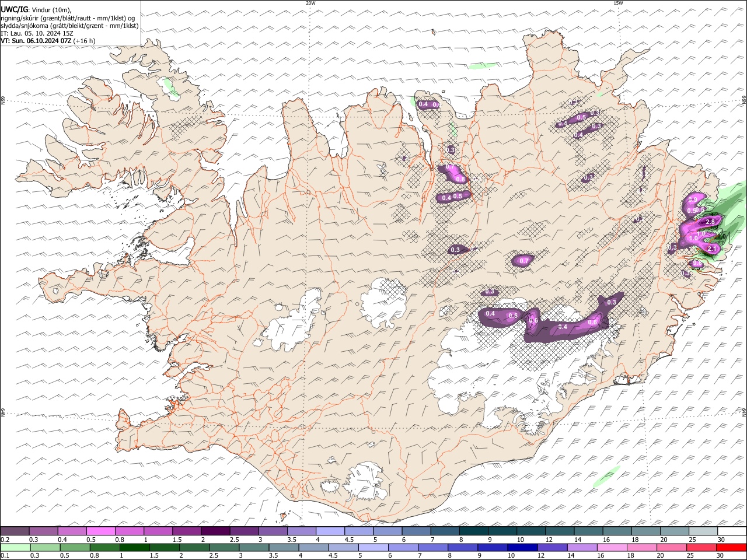Click the lower legend swatch between 14 and 16
The width and height of the screenshot is (747, 560).
581,548
